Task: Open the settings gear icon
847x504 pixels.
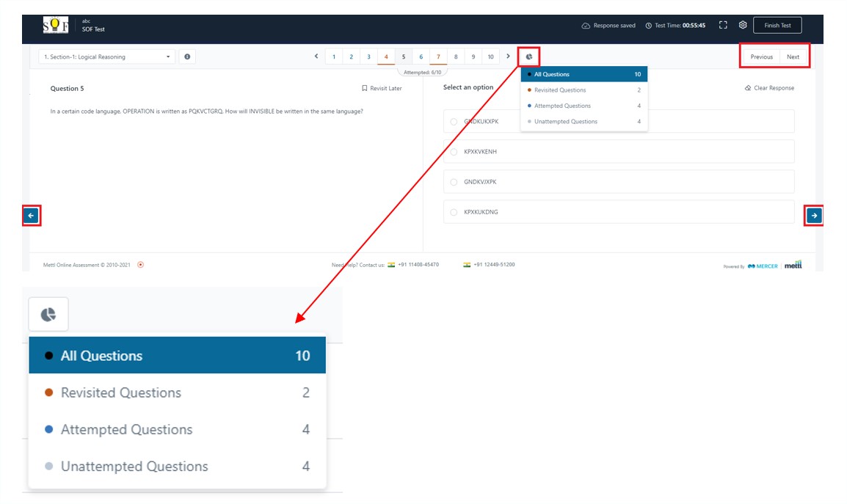Action: [x=743, y=25]
